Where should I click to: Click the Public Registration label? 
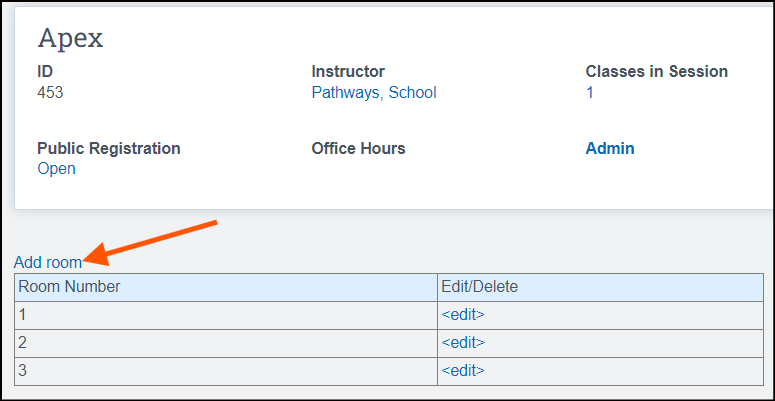(x=109, y=148)
